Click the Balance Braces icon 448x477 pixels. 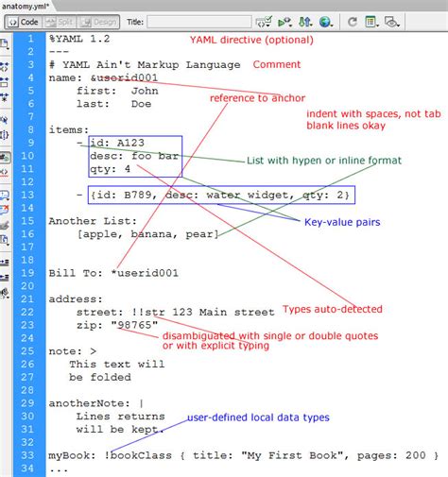[5, 135]
